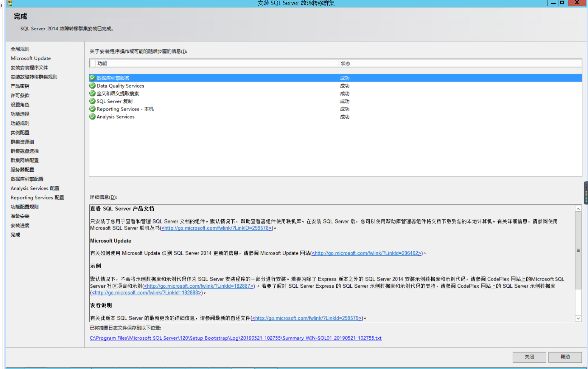
Task: Maximize the SQL Server setup window
Action: point(563,3)
